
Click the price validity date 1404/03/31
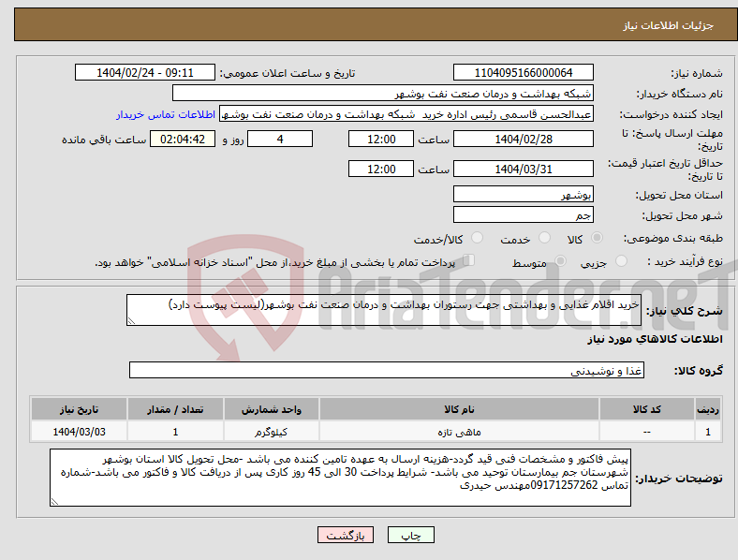[524, 169]
